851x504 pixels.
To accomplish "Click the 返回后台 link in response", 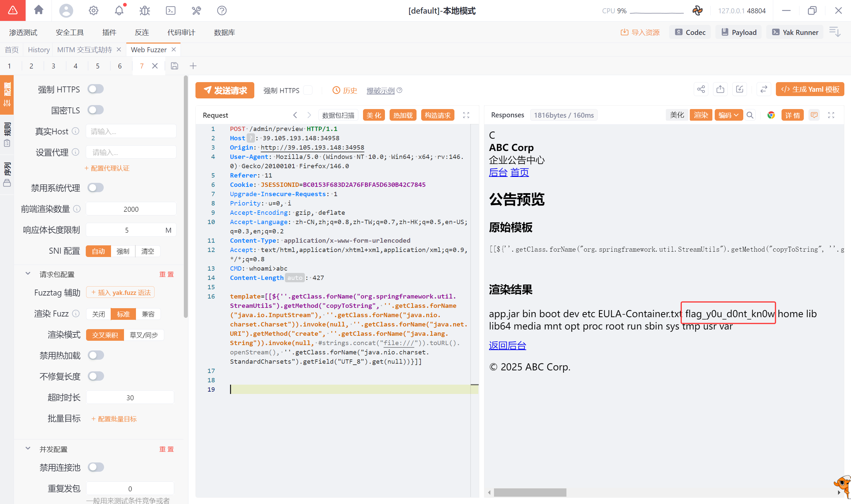I will (x=507, y=346).
